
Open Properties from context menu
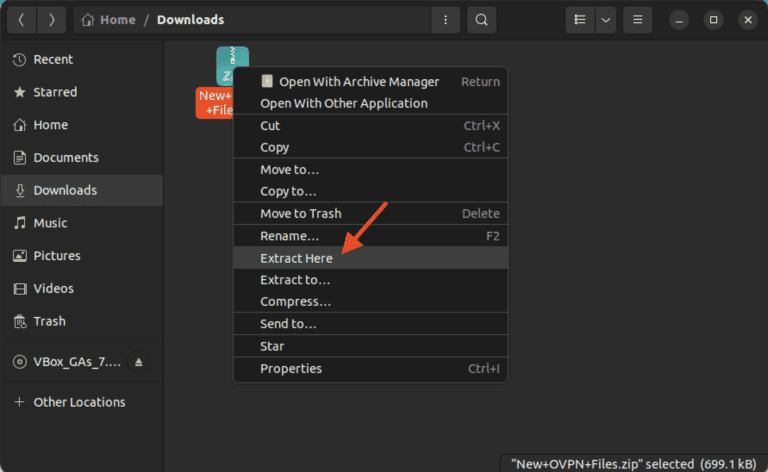point(291,369)
